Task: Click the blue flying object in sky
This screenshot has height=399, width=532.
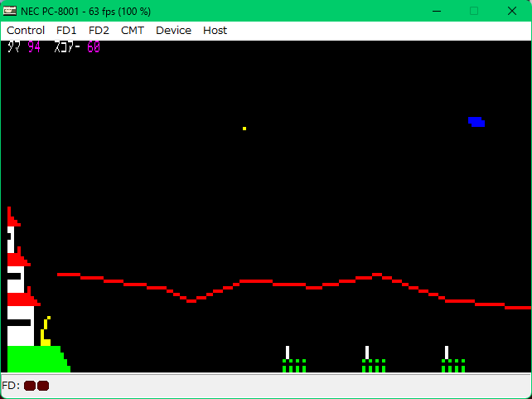Action: click(x=476, y=122)
